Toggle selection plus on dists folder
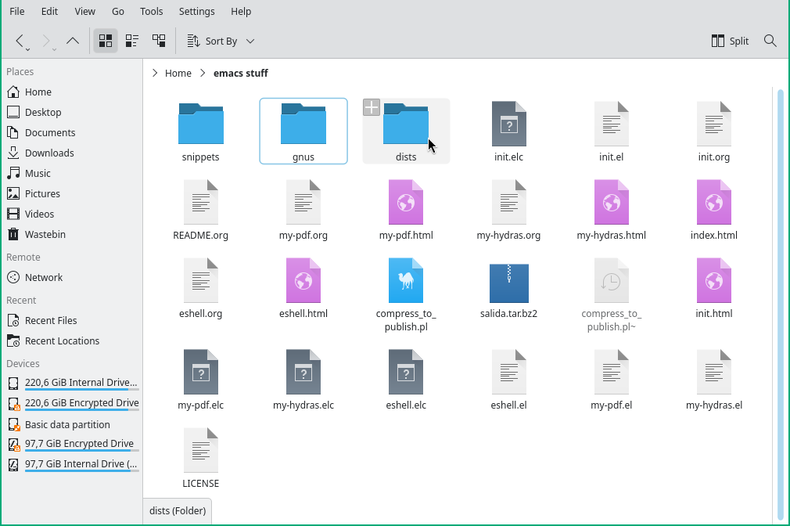The image size is (790, 526). [x=371, y=108]
